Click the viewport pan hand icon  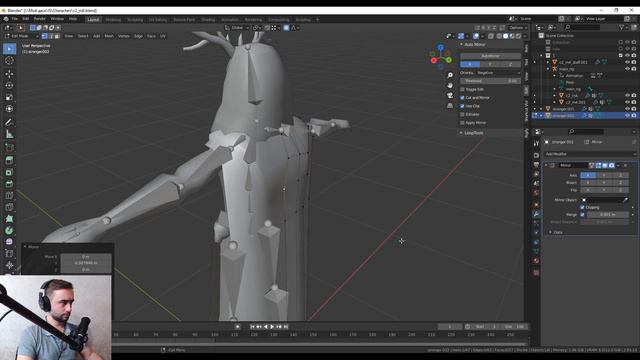pyautogui.click(x=450, y=85)
